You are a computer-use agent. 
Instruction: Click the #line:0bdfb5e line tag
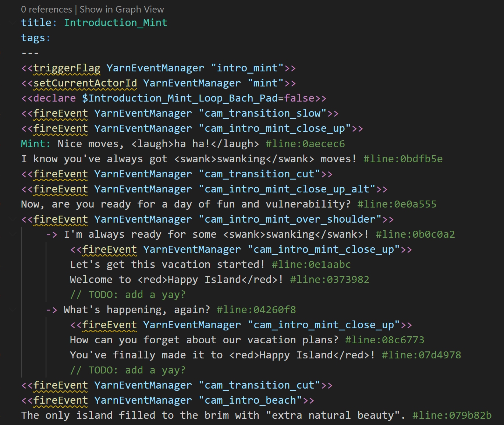(x=403, y=159)
